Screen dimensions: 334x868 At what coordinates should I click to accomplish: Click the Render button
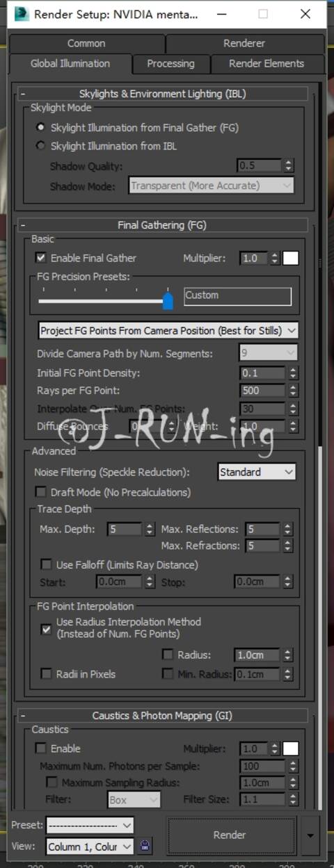(x=230, y=835)
